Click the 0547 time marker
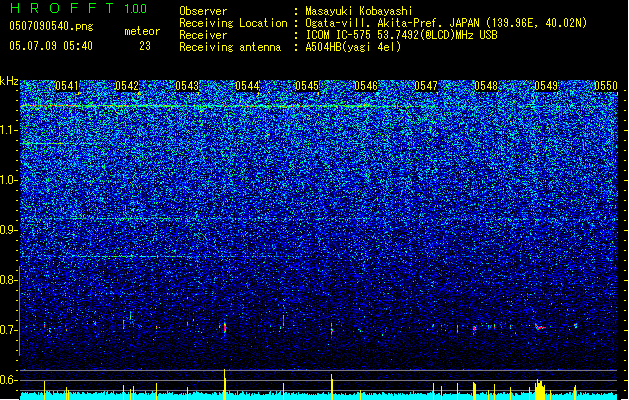 (x=426, y=86)
